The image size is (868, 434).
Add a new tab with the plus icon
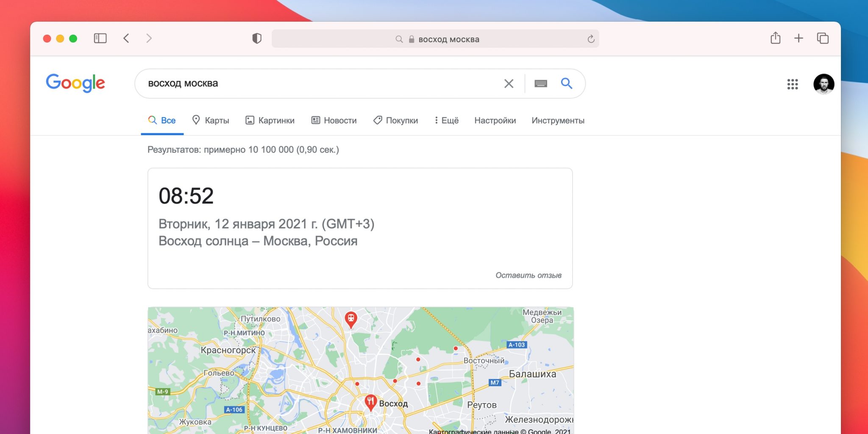click(x=798, y=38)
